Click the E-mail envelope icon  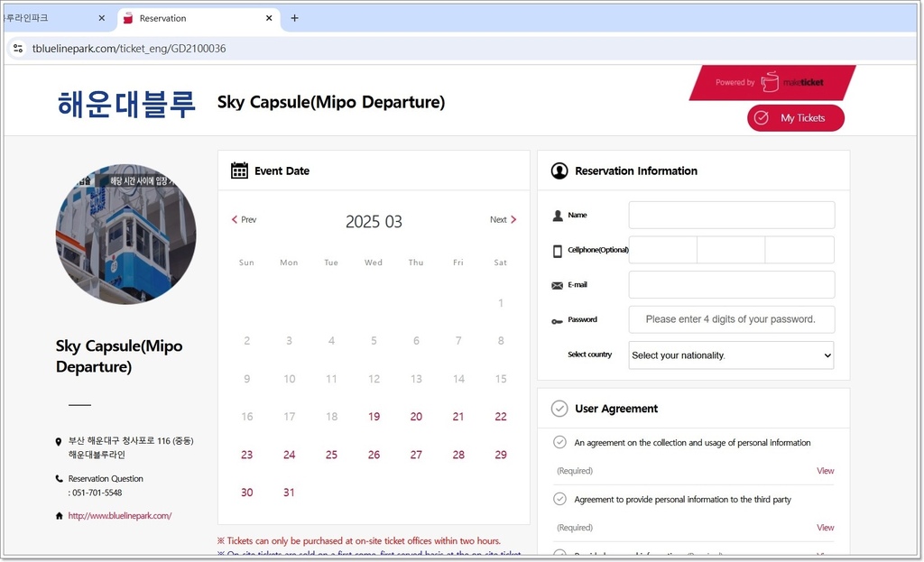click(557, 285)
